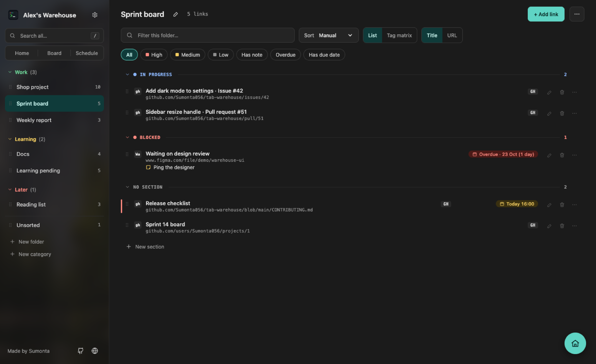
Task: Enable the Has note filter
Action: (252, 55)
